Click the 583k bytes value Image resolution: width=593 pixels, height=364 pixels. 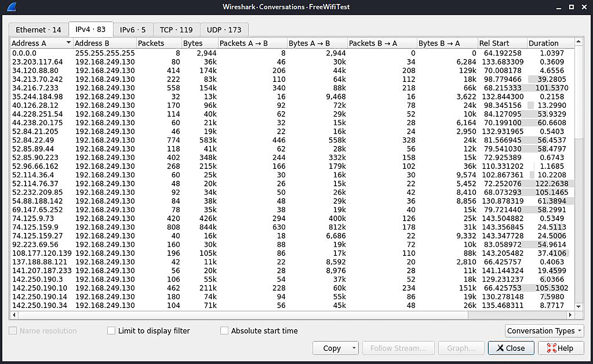coord(208,140)
